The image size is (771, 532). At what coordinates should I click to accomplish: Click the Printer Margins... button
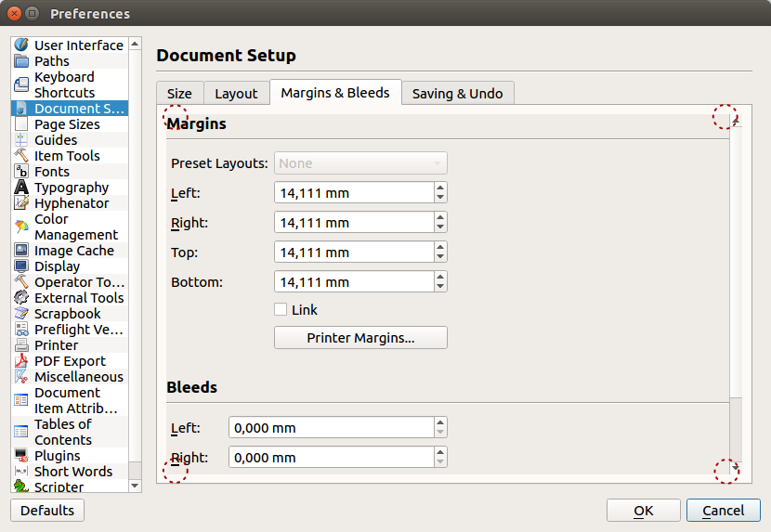[x=360, y=338]
